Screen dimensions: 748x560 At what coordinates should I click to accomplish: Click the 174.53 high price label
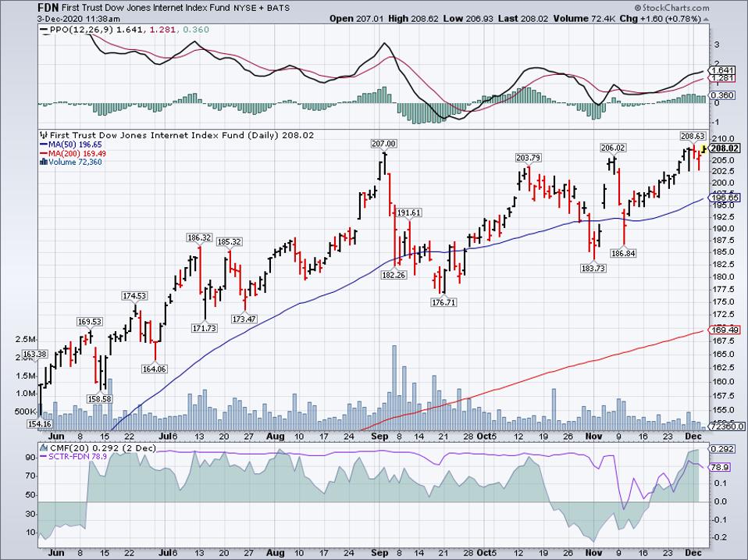pos(134,296)
